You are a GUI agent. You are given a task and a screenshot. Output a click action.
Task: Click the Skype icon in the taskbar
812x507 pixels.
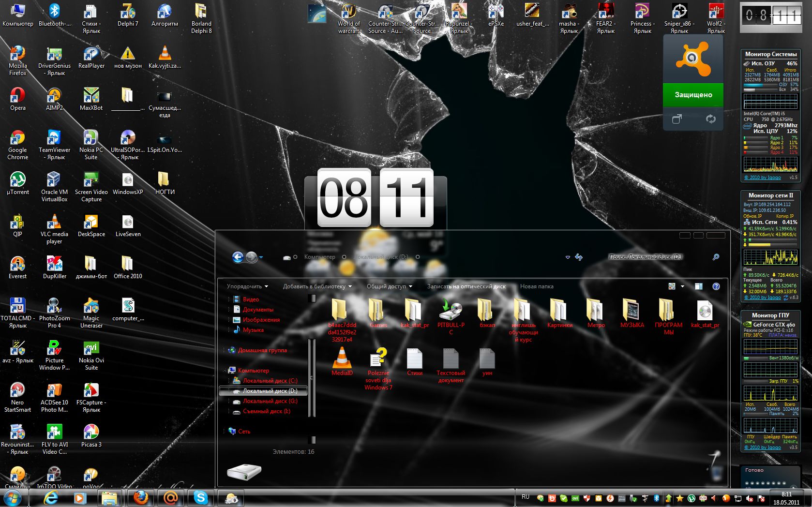pyautogui.click(x=200, y=497)
